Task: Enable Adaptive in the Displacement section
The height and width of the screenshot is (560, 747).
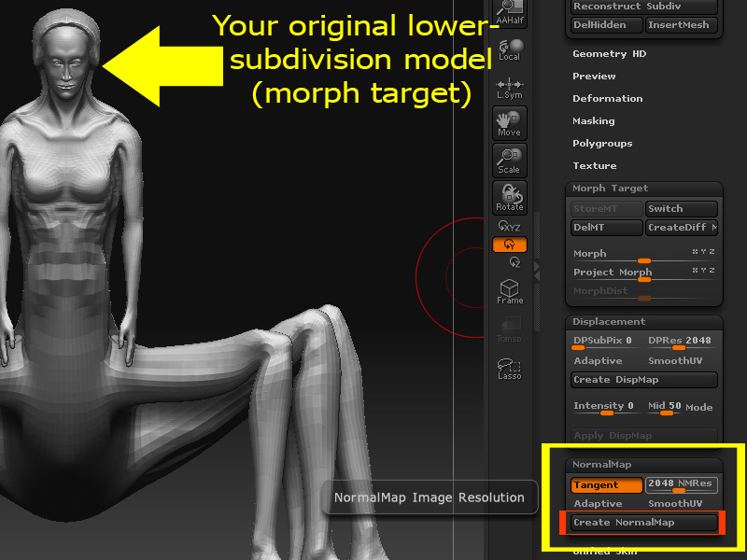Action: 598,360
